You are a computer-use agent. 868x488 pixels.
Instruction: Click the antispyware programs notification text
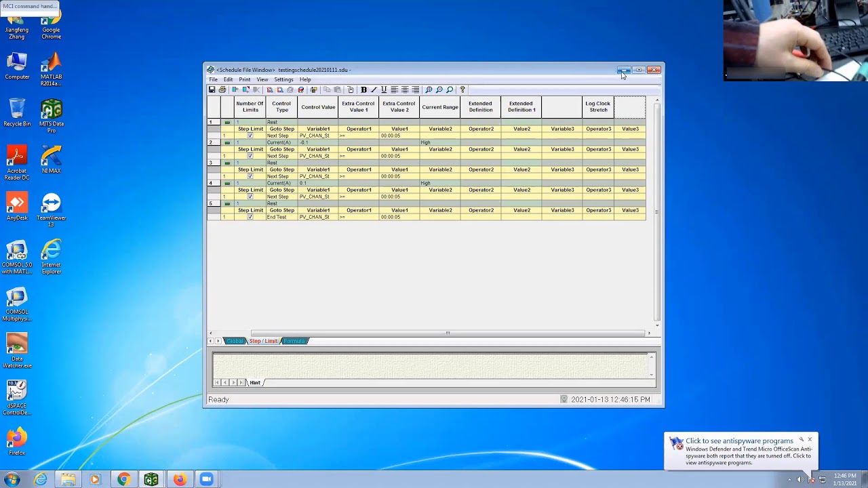coord(739,441)
